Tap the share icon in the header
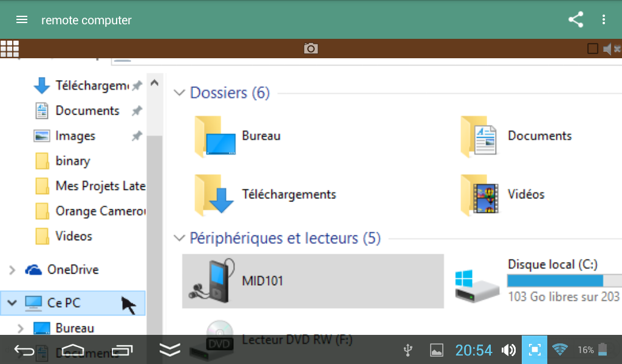622x364 pixels. [576, 19]
